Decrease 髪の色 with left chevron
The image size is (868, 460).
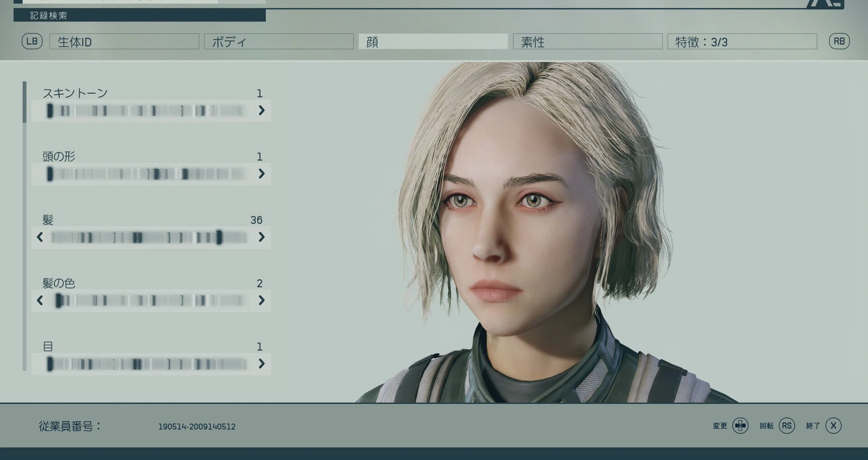[40, 300]
